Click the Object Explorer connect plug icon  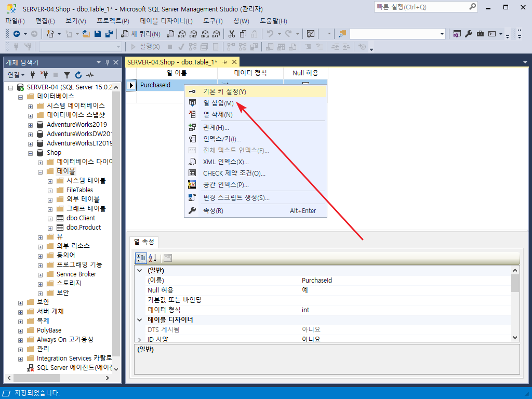click(x=33, y=75)
